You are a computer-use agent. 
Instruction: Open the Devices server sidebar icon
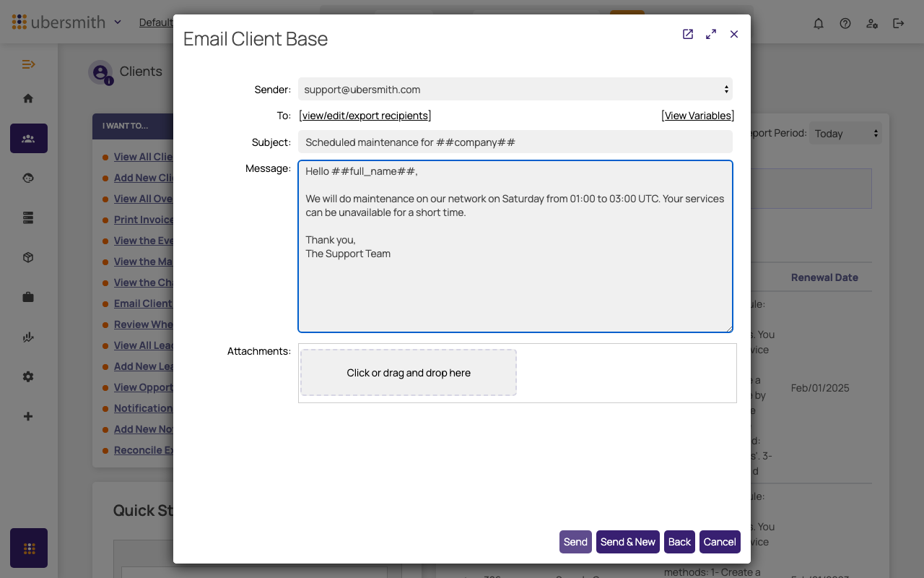28,217
